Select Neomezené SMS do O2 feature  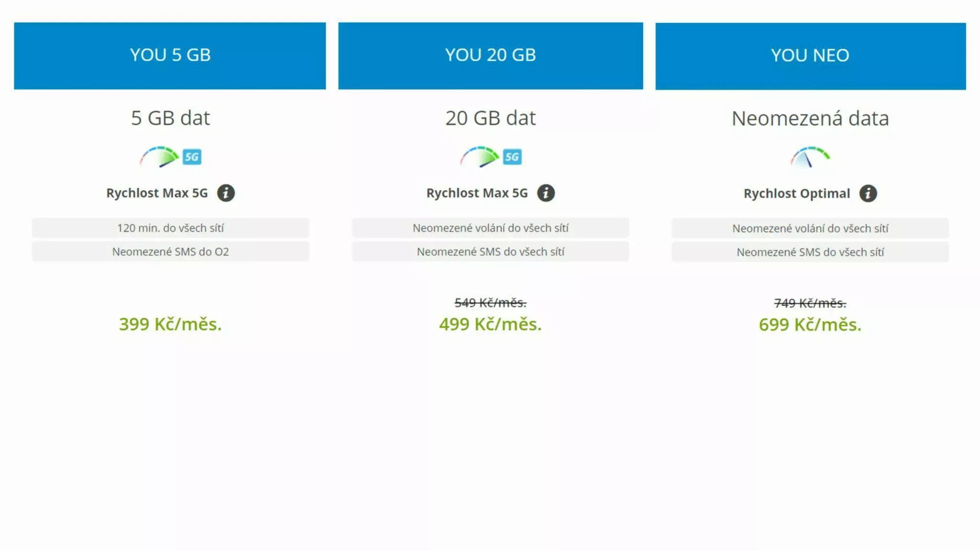coord(170,252)
